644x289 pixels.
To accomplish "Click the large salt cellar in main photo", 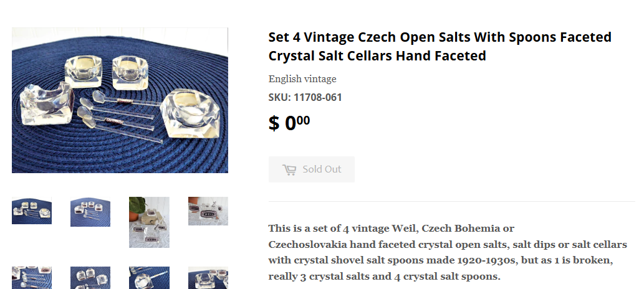I will (x=189, y=113).
